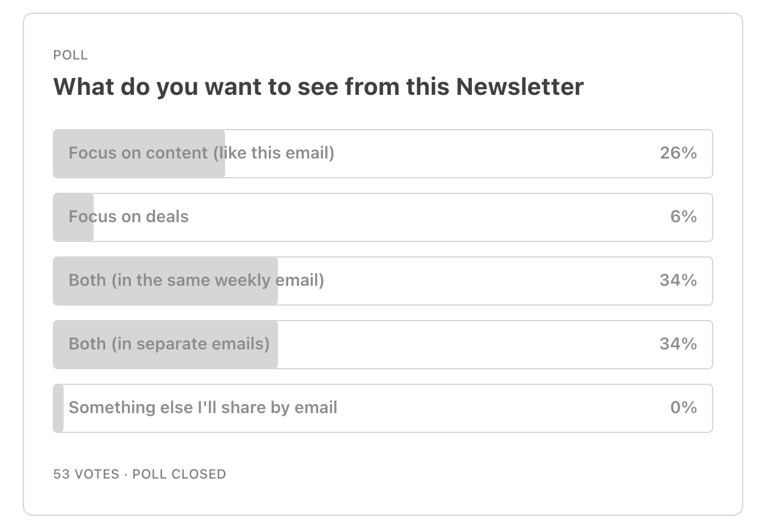Image resolution: width=766 pixels, height=532 pixels.
Task: Click the word 'Newsletter' in the heading
Action: [520, 87]
